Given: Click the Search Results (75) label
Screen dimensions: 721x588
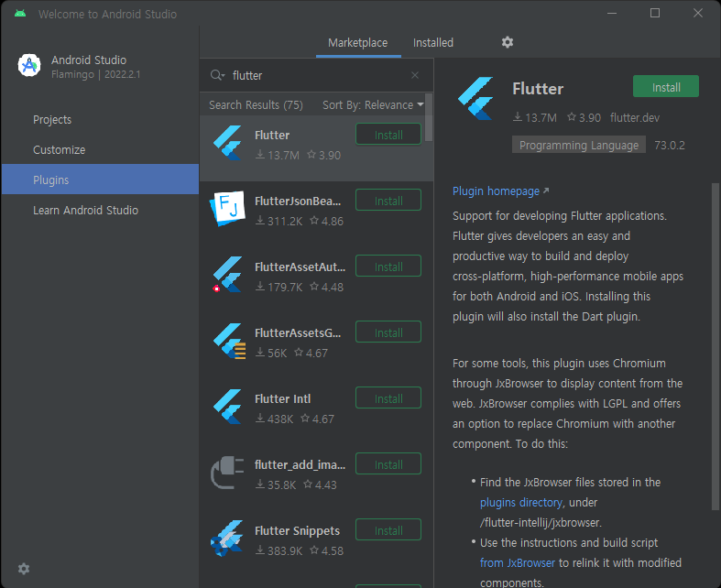Looking at the screenshot, I should [256, 104].
